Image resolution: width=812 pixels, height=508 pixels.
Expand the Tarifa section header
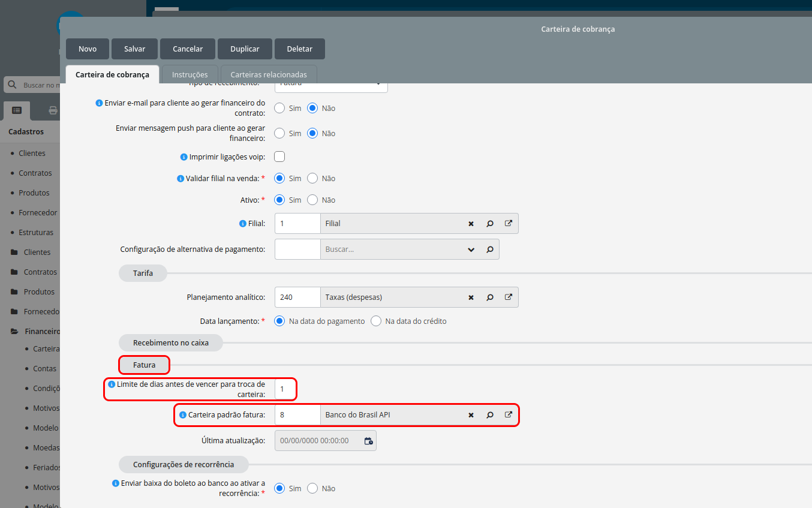[143, 273]
